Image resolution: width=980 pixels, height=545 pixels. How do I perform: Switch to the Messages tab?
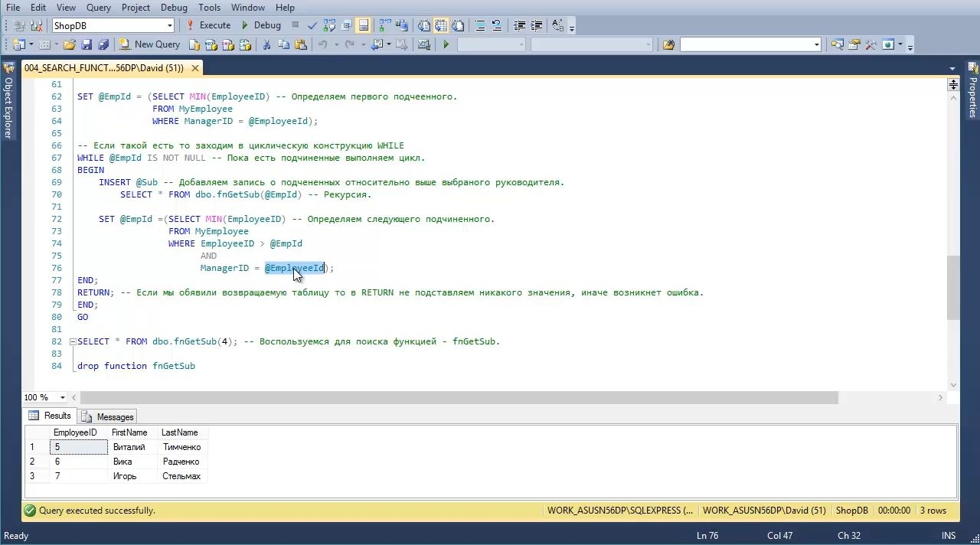108,416
